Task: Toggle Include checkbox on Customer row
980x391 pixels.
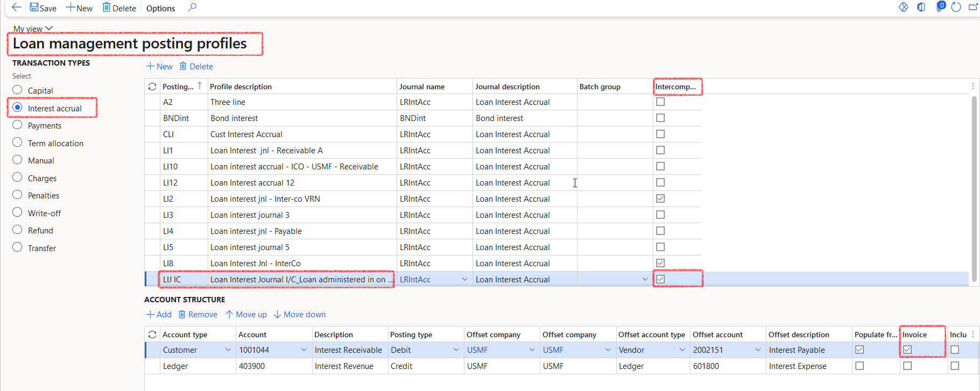Action: coord(955,350)
